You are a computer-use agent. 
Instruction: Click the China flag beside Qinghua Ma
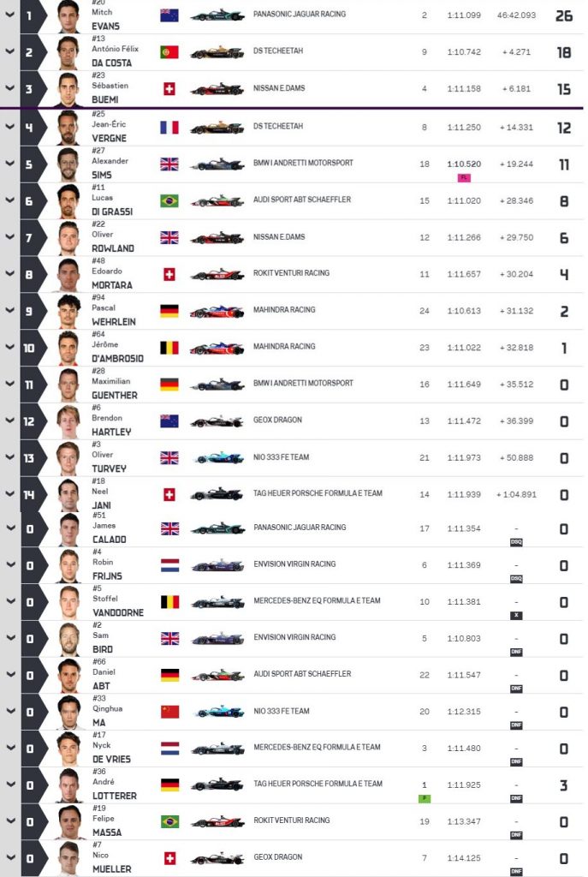(x=170, y=712)
